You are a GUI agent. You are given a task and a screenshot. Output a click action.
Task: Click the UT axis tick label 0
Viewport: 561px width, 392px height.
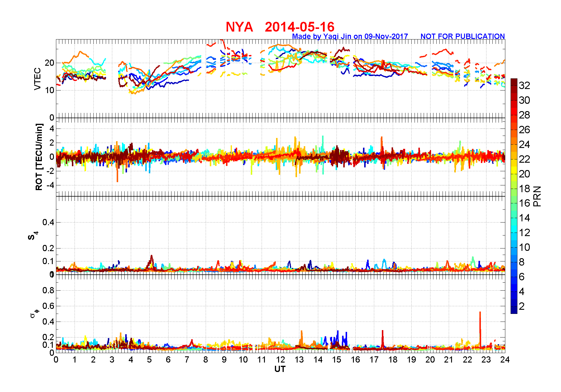coord(56,360)
